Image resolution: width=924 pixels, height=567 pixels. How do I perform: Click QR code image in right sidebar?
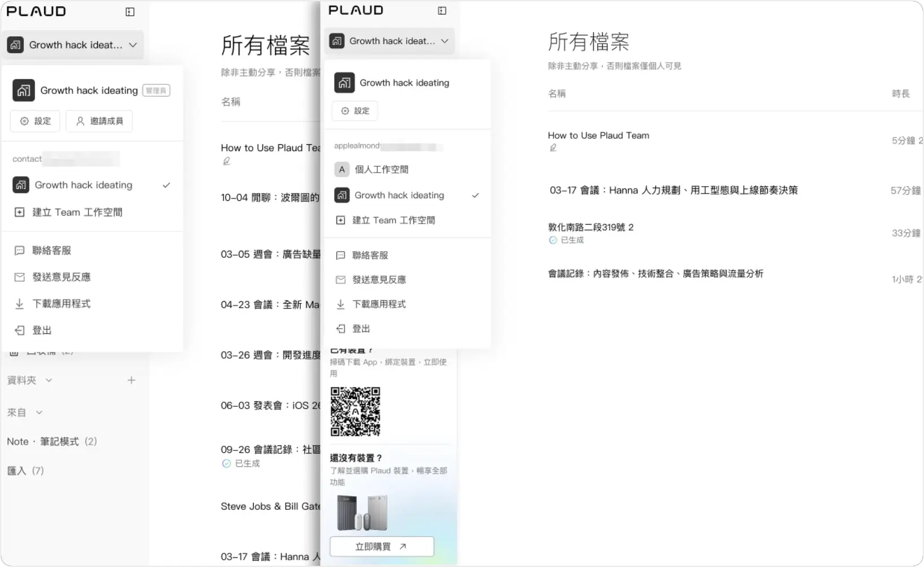355,411
